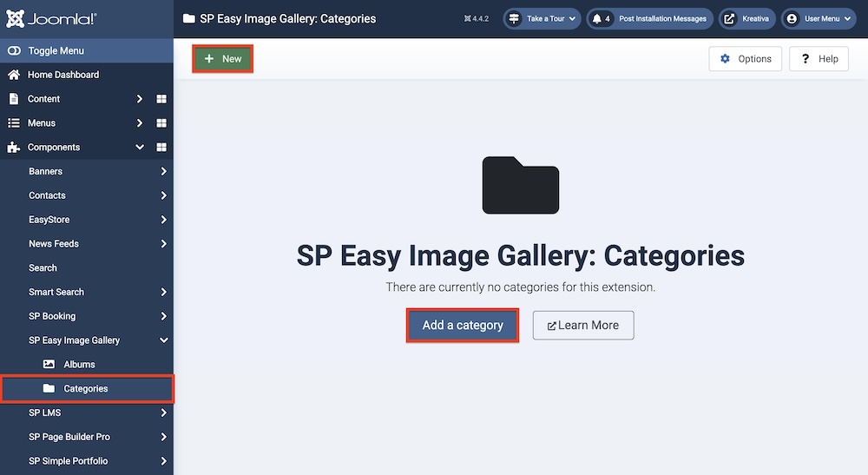Expand the SP LMS chevron
This screenshot has height=475, width=868.
click(163, 413)
